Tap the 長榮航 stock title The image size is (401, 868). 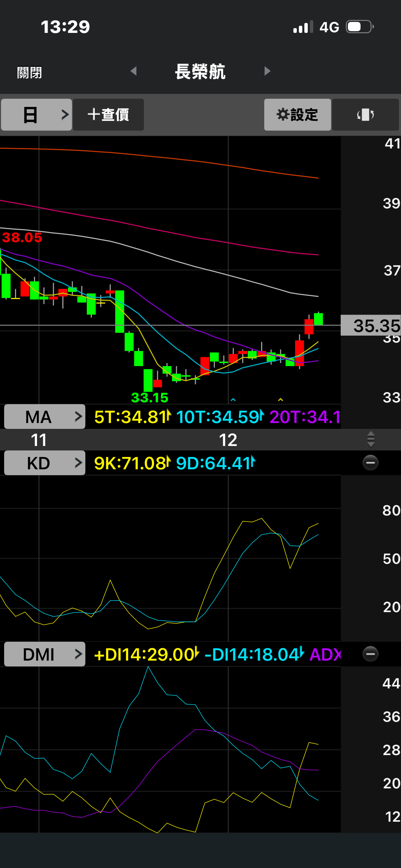tap(200, 72)
